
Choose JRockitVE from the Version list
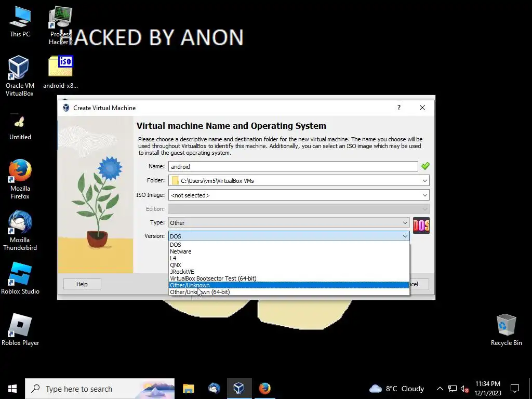coord(289,272)
